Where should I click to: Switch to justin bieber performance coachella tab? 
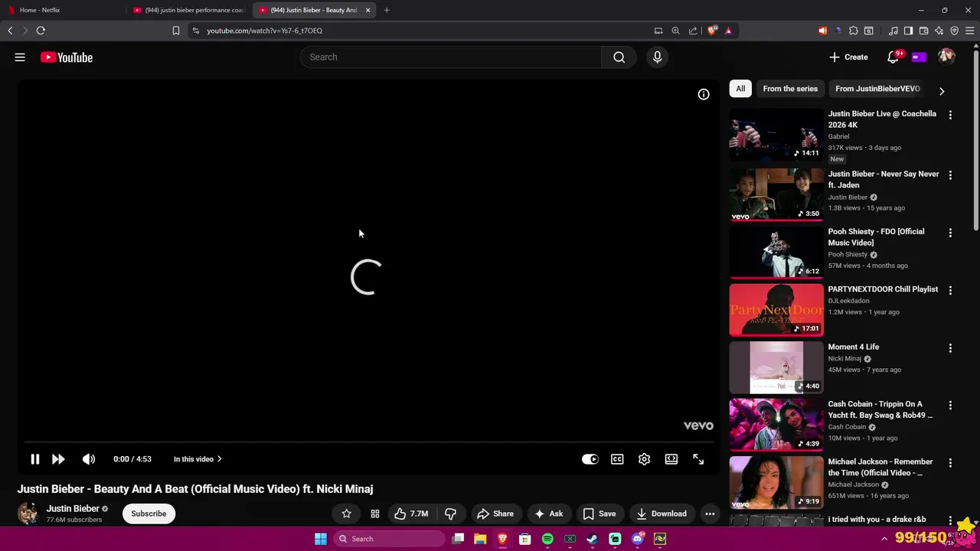pyautogui.click(x=189, y=10)
